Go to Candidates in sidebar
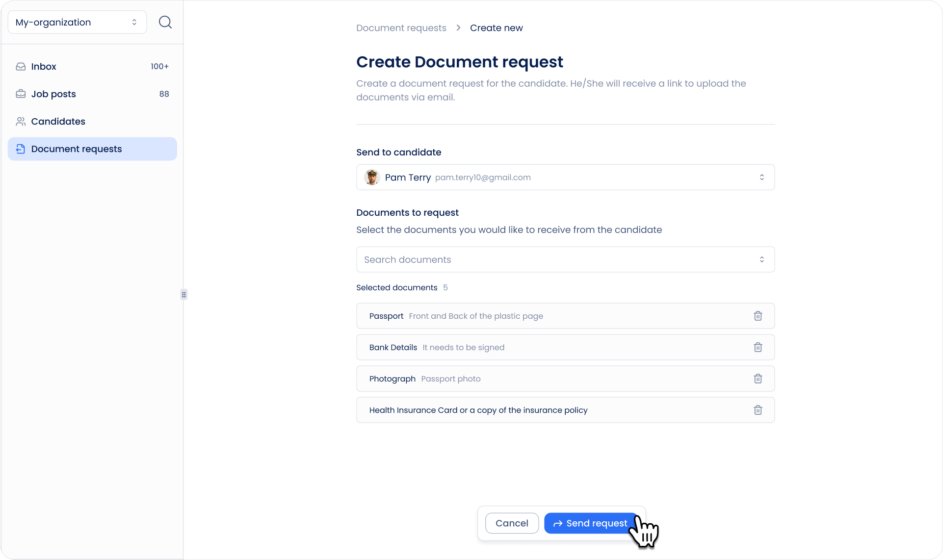 coord(58,122)
